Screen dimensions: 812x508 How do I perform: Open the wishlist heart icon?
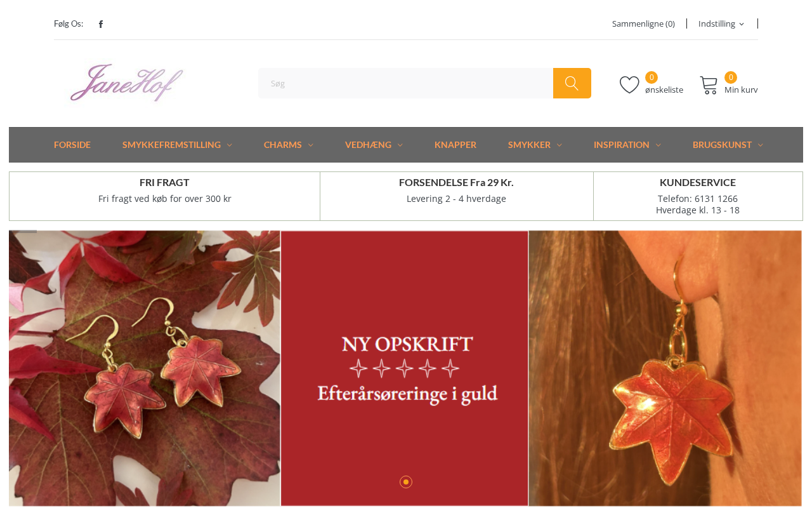pyautogui.click(x=629, y=84)
